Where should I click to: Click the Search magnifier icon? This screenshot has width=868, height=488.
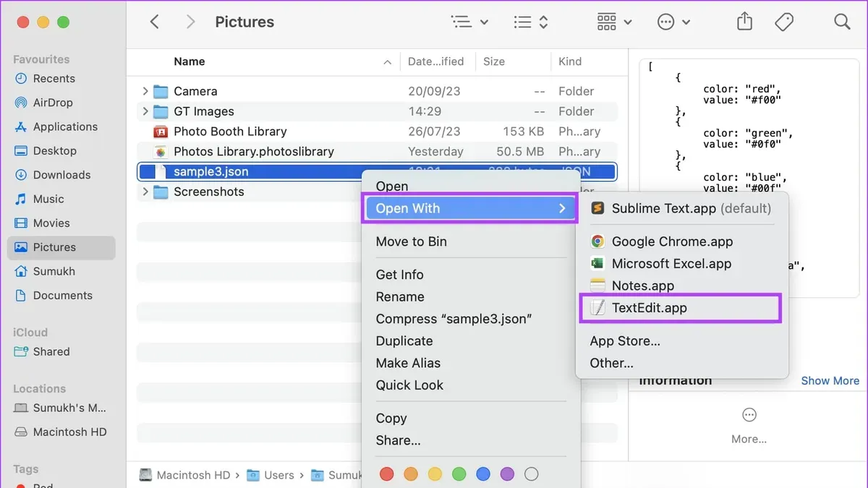(x=842, y=22)
